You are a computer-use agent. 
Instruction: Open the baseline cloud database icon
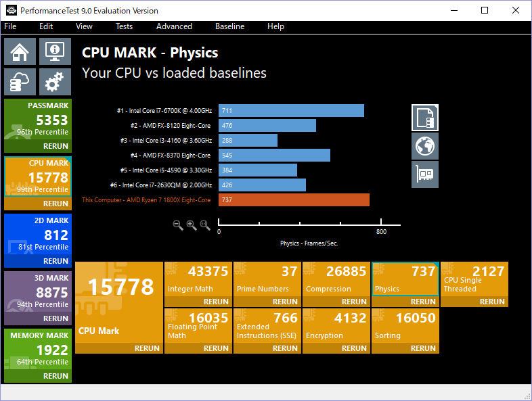(20, 82)
